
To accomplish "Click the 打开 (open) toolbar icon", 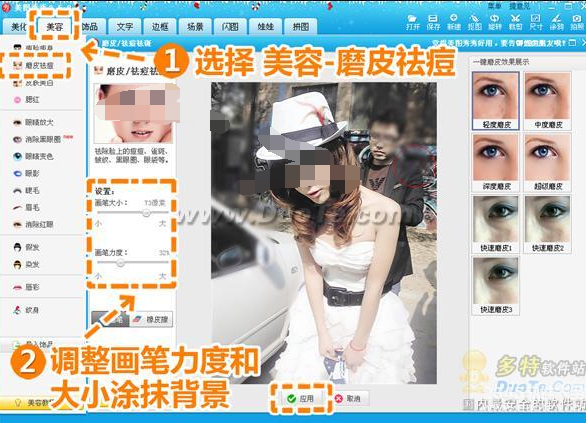I will [413, 22].
